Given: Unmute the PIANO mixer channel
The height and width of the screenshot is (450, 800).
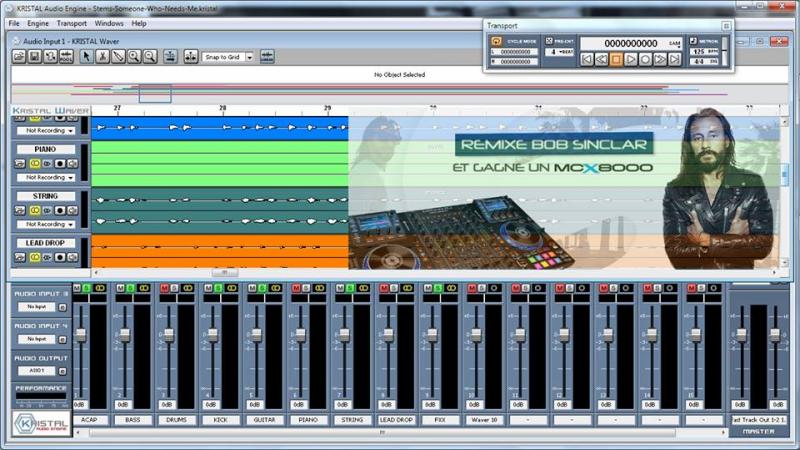Looking at the screenshot, I should (x=296, y=288).
